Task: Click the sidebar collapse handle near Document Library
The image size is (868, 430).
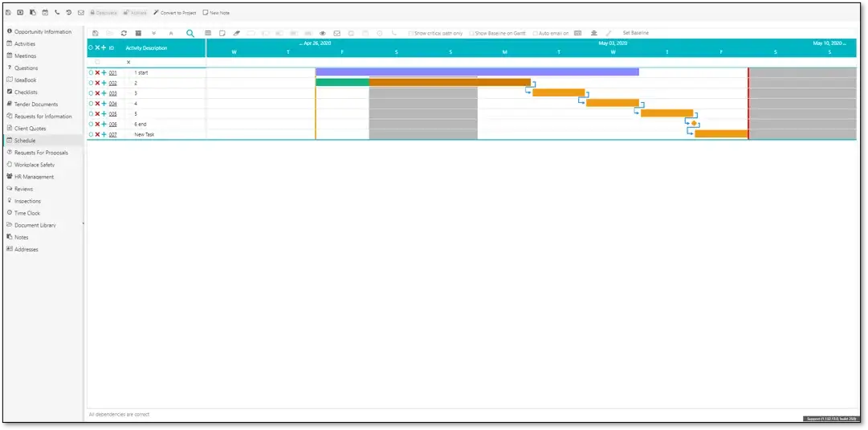Action: (x=83, y=223)
